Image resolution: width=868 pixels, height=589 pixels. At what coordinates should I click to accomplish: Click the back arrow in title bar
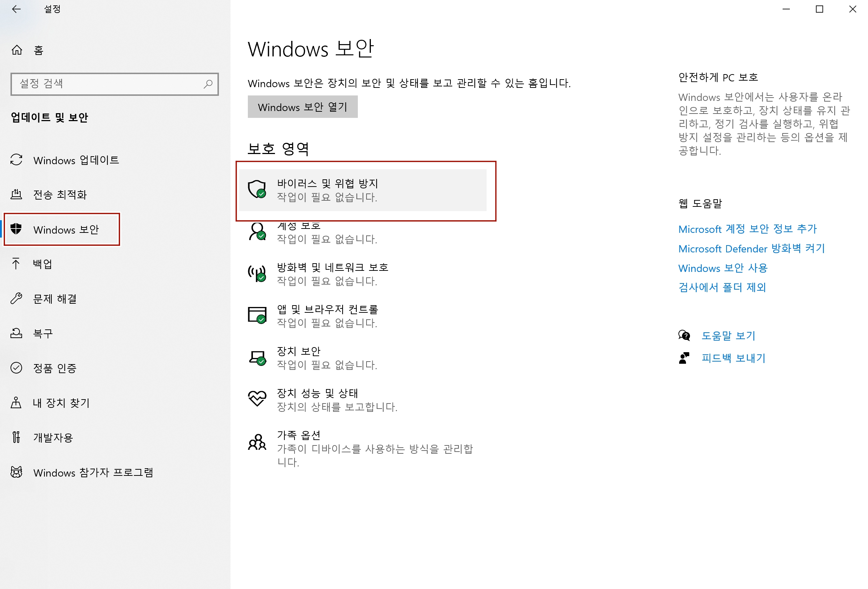click(x=16, y=9)
